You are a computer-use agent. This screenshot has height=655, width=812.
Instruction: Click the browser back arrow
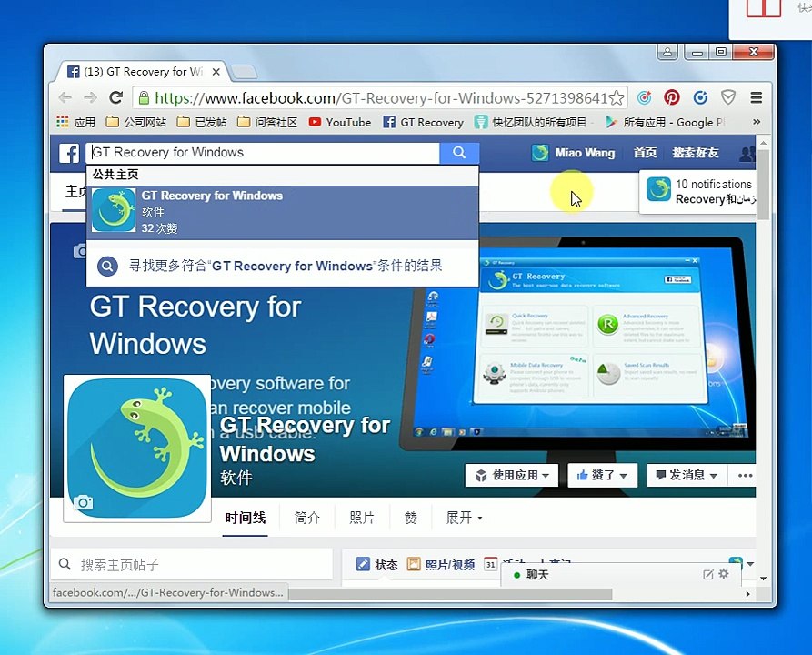click(x=65, y=97)
